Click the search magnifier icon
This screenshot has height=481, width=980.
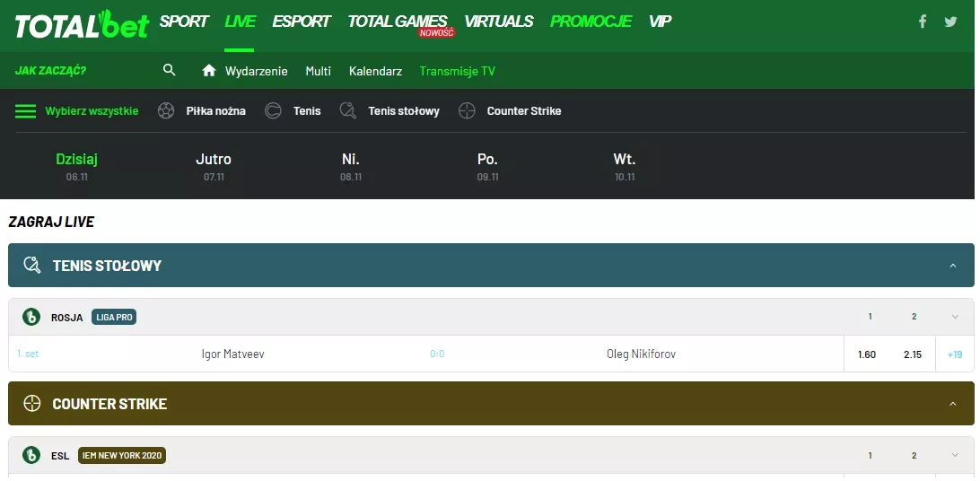point(170,70)
